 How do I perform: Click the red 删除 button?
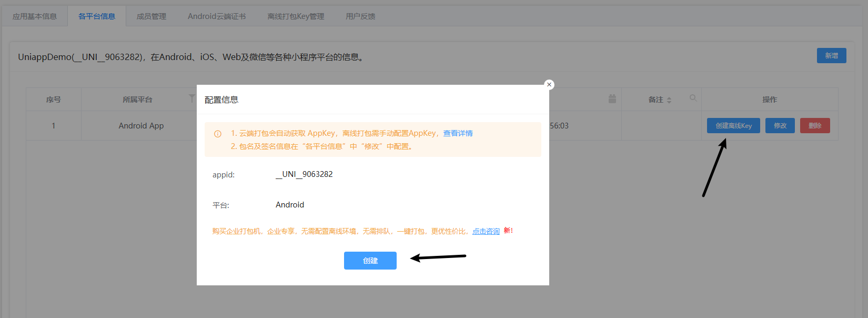[814, 126]
